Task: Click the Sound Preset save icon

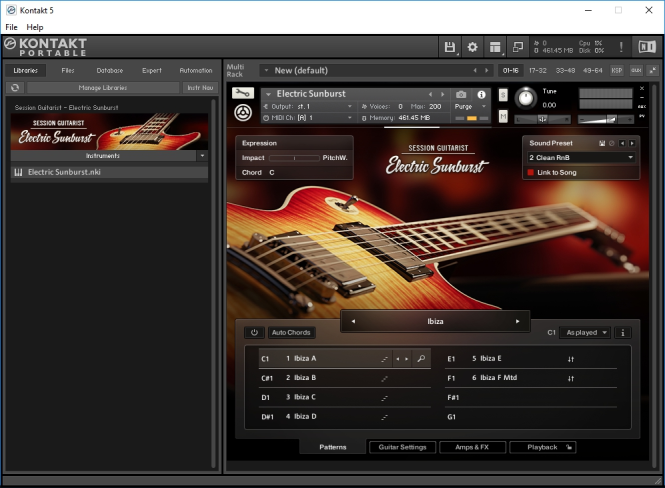Action: point(602,143)
